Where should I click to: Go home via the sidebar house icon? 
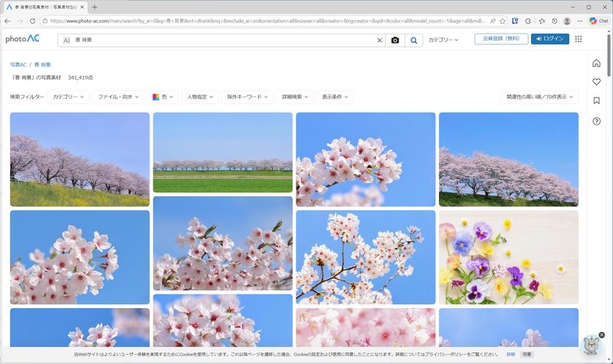pos(596,63)
